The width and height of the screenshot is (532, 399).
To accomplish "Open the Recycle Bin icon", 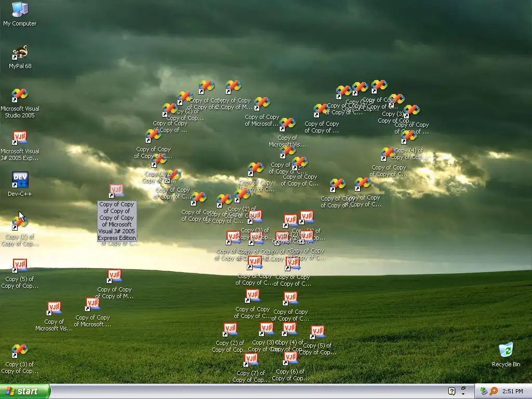I will [506, 350].
